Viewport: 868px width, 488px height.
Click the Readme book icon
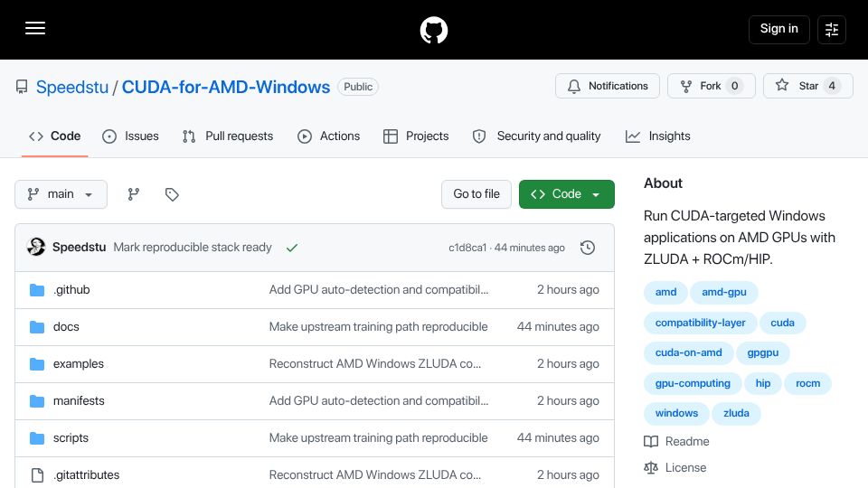651,442
